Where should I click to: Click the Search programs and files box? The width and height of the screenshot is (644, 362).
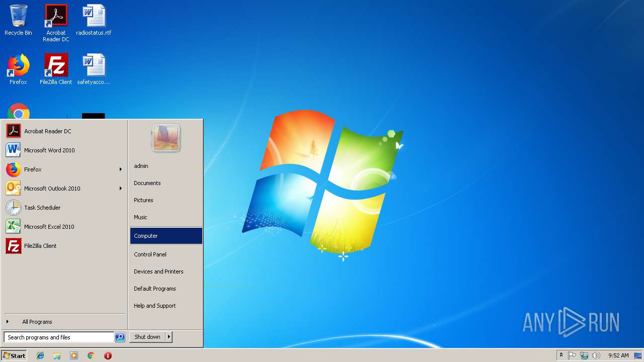[59, 337]
